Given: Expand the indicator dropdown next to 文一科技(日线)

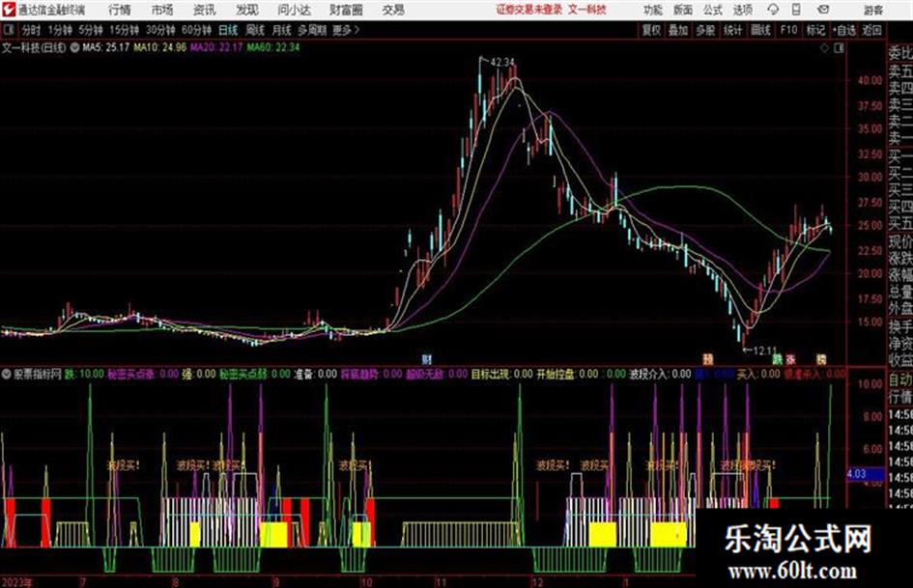Looking at the screenshot, I should click(75, 47).
